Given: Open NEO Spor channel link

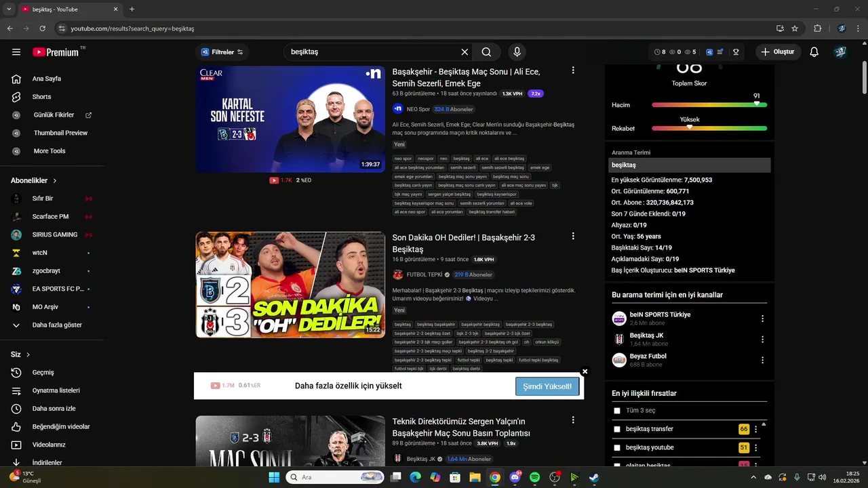Looking at the screenshot, I should [x=418, y=109].
